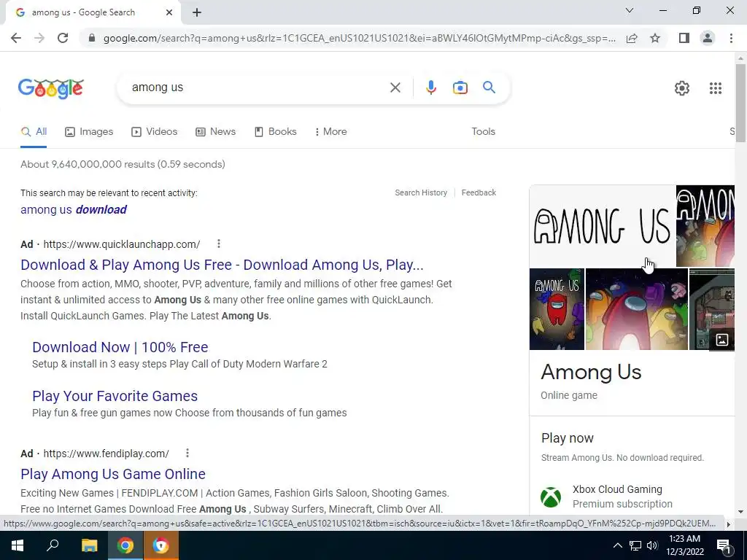Click the page vertical scrollbar thumb

[740, 103]
